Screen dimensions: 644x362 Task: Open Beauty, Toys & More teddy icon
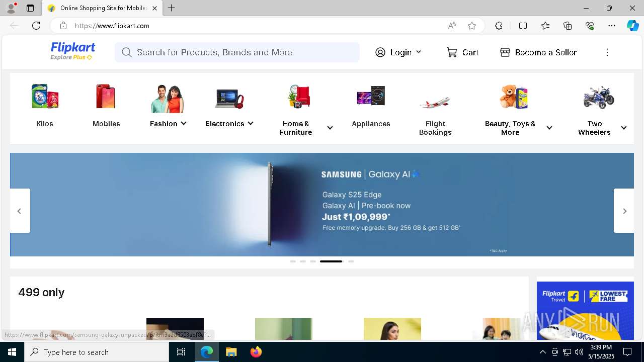tap(514, 96)
